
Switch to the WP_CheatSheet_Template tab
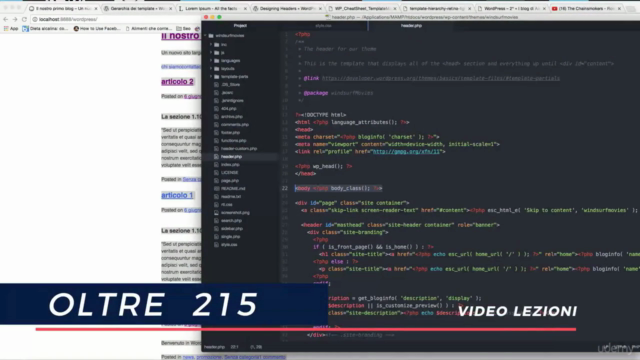point(362,8)
